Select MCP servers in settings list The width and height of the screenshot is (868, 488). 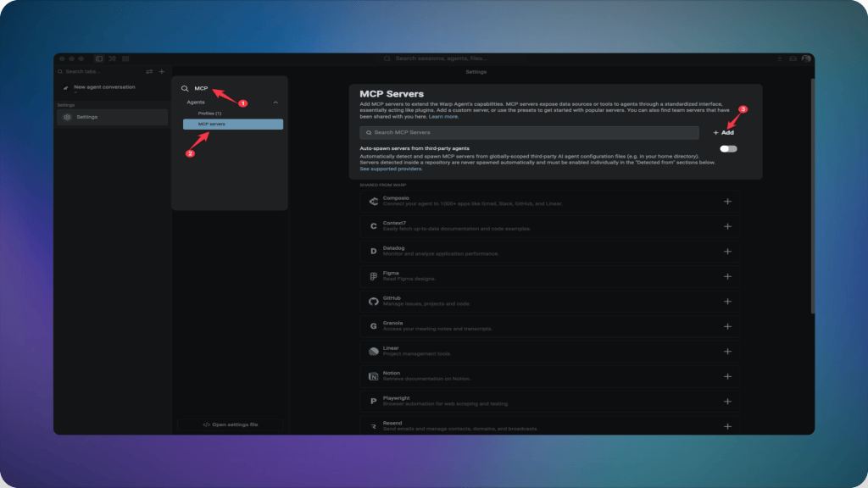(x=233, y=124)
